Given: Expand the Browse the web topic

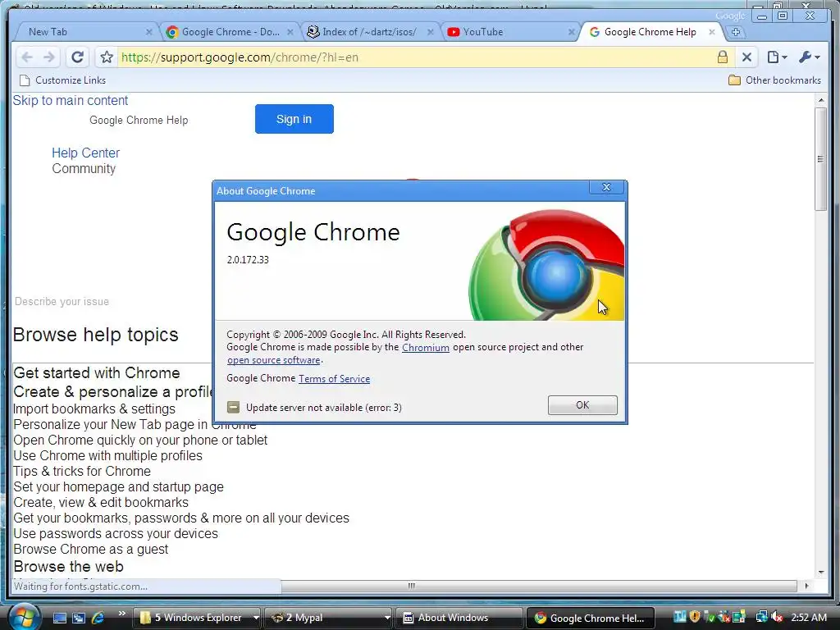Looking at the screenshot, I should tap(69, 566).
